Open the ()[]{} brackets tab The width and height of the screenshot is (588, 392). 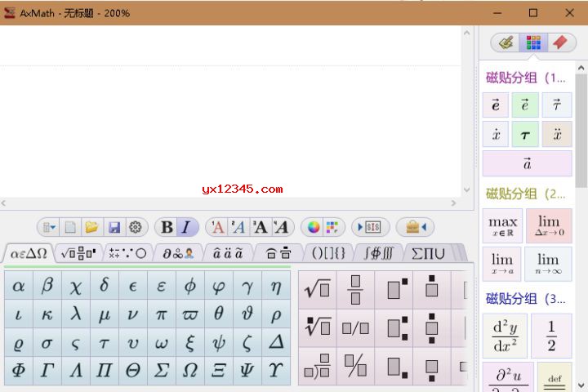[328, 254]
